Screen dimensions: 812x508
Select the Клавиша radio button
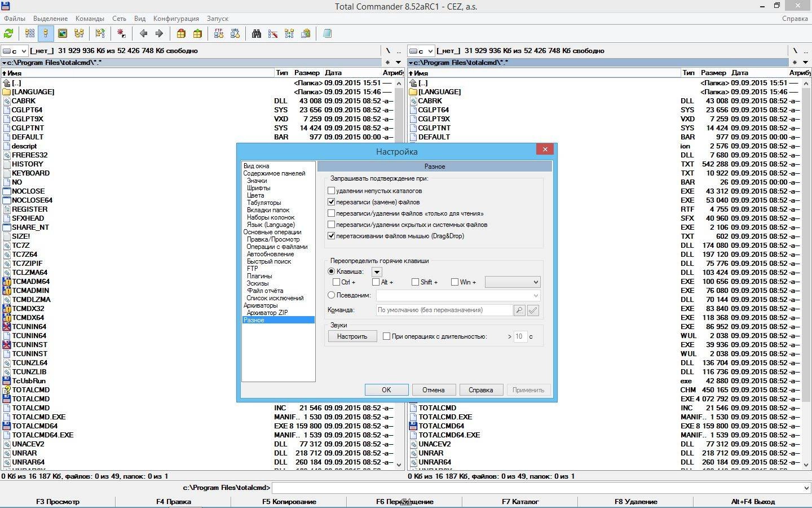point(332,271)
